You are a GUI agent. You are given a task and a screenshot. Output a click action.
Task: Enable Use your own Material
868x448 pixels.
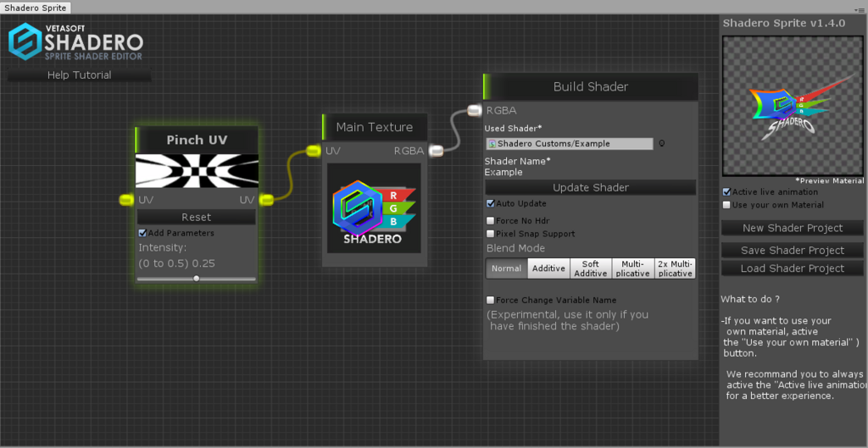726,205
